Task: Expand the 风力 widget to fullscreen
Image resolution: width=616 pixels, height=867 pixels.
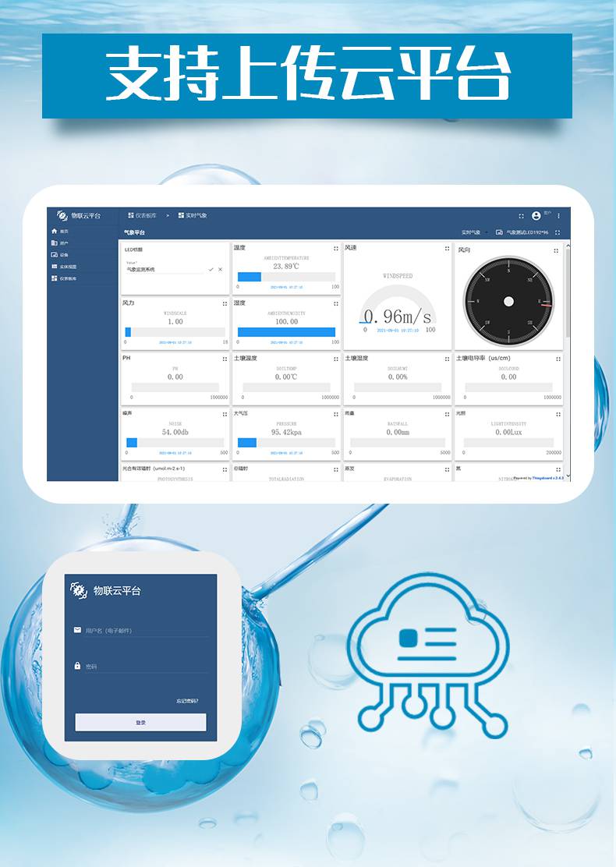Action: click(225, 303)
